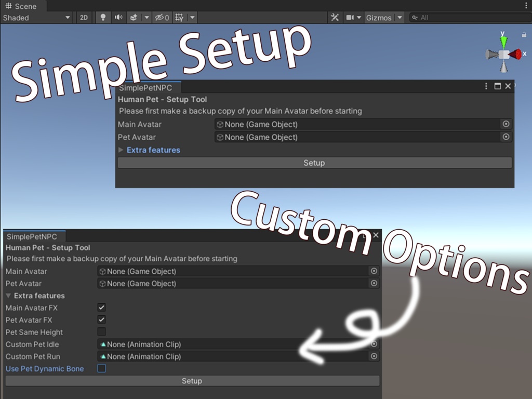Viewport: 532px width, 399px height.
Task: Toggle scene effects layers icon
Action: coord(134,18)
